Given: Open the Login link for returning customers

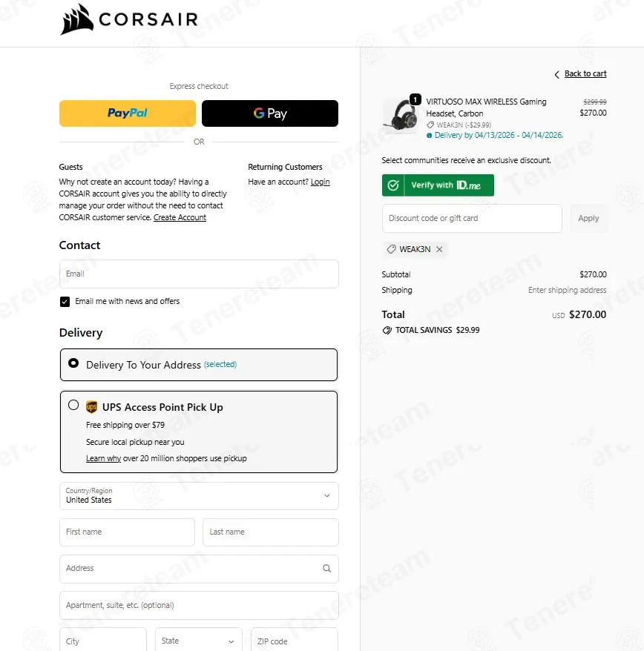Looking at the screenshot, I should tap(320, 182).
